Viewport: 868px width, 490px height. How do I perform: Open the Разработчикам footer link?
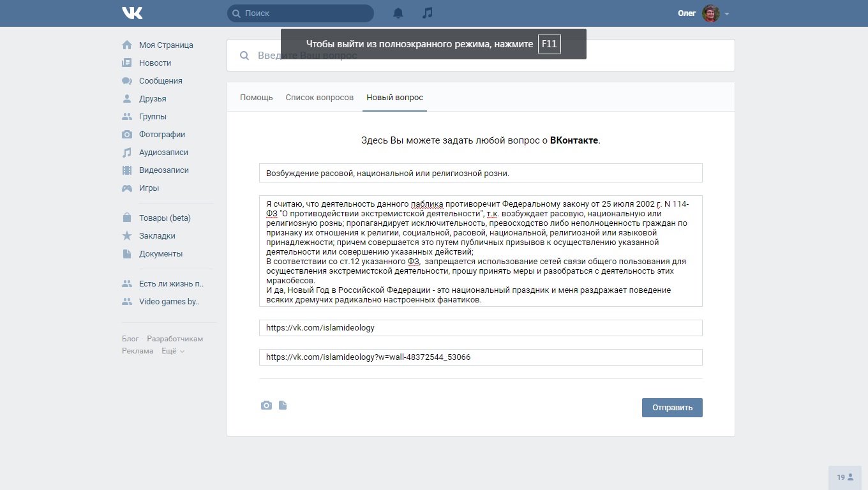175,339
